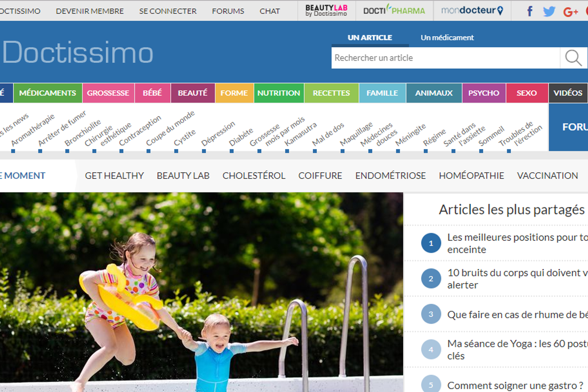This screenshot has width=588, height=392.
Task: Open the FORME menu
Action: point(234,93)
